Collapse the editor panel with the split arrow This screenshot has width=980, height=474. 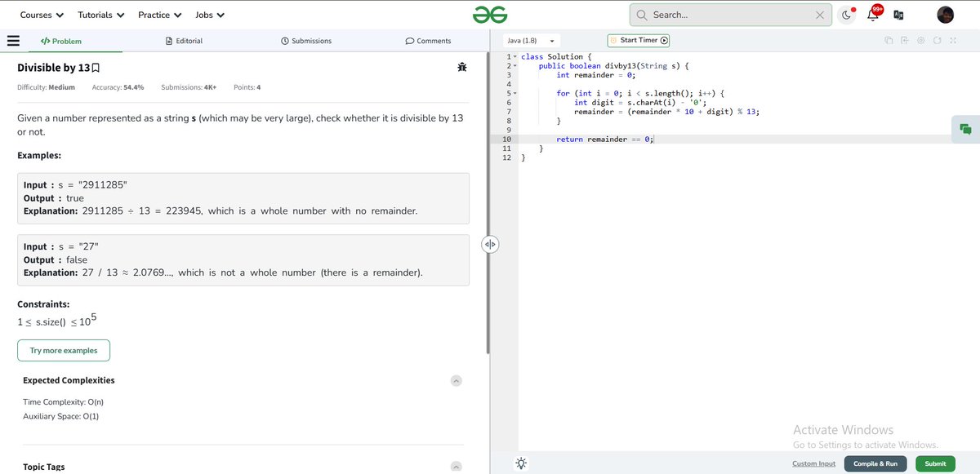click(491, 244)
